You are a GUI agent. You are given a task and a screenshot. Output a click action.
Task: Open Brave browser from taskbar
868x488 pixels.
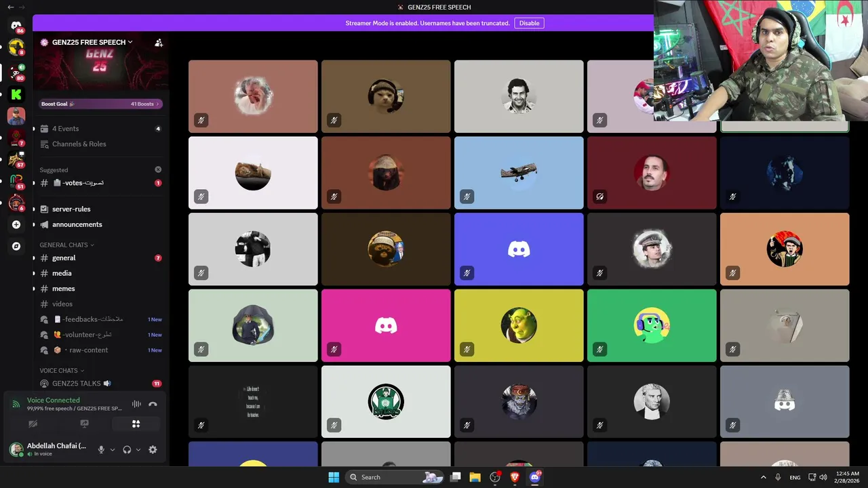(x=515, y=477)
